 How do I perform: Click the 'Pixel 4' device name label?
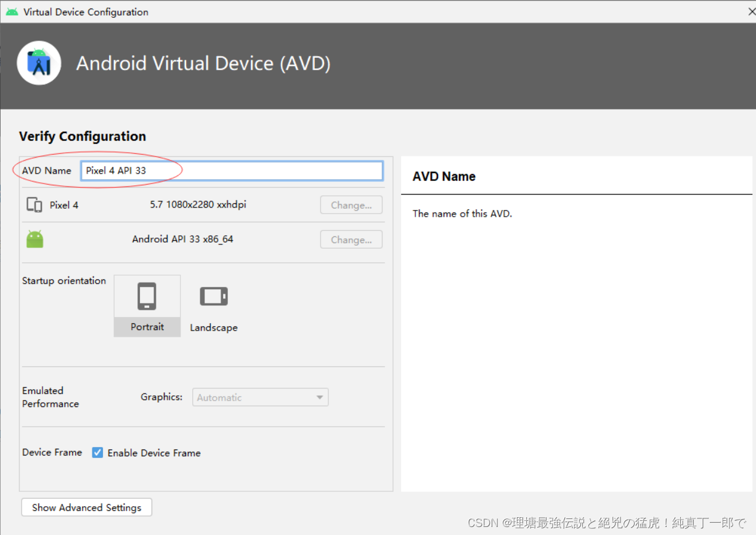click(64, 205)
